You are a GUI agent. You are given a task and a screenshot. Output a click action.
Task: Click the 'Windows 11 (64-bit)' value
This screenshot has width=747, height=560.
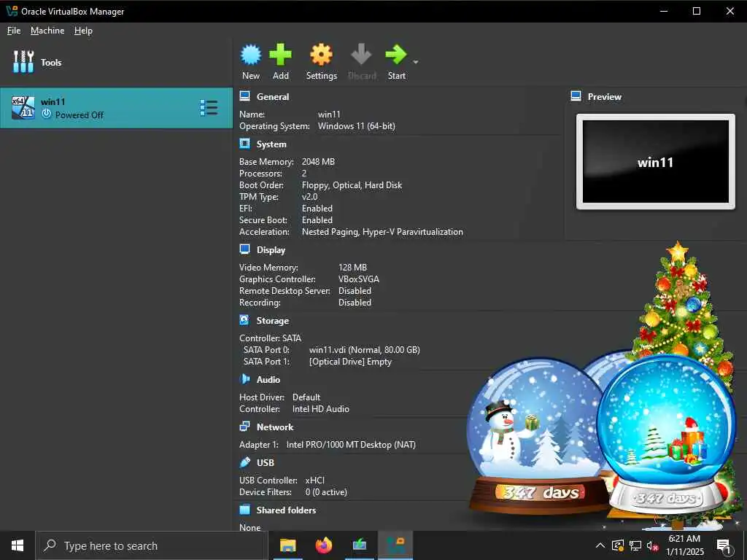tap(356, 126)
